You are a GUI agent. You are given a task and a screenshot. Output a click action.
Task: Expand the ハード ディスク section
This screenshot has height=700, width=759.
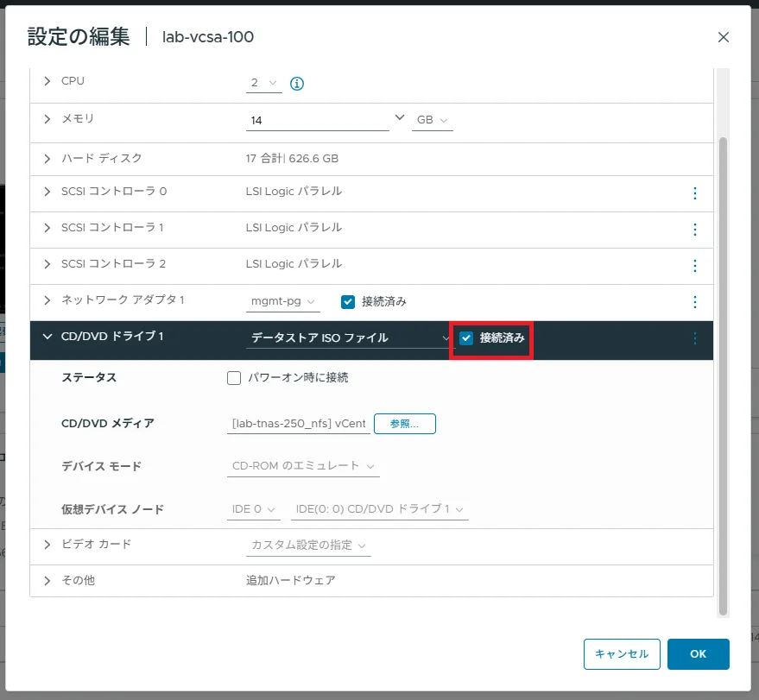pos(47,158)
